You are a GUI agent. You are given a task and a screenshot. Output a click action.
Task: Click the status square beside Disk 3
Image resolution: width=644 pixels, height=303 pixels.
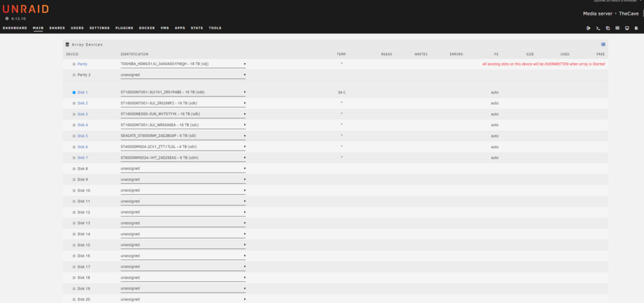(x=74, y=114)
